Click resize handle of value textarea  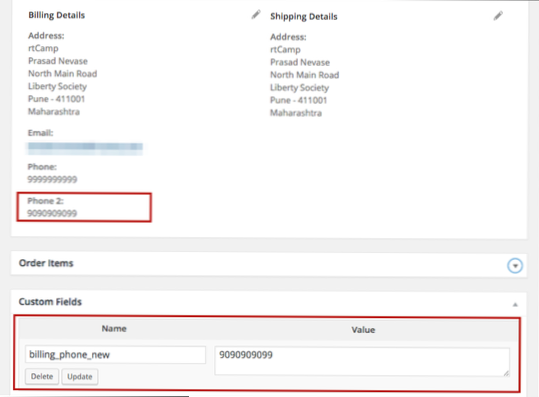506,373
